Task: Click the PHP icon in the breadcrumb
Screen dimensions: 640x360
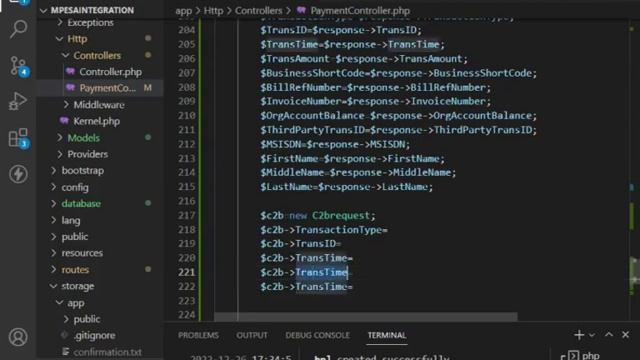Action: click(301, 10)
